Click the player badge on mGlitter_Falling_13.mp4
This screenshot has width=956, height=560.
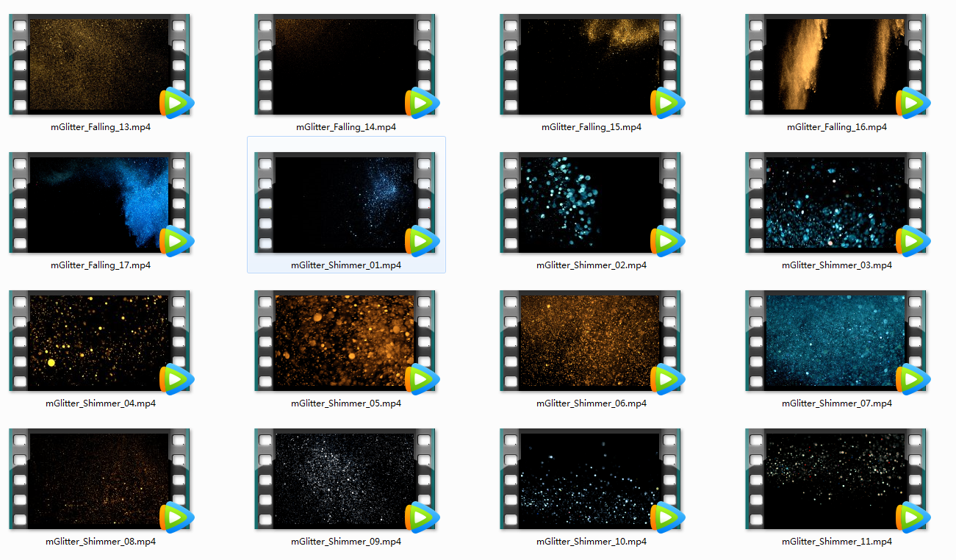tap(176, 103)
